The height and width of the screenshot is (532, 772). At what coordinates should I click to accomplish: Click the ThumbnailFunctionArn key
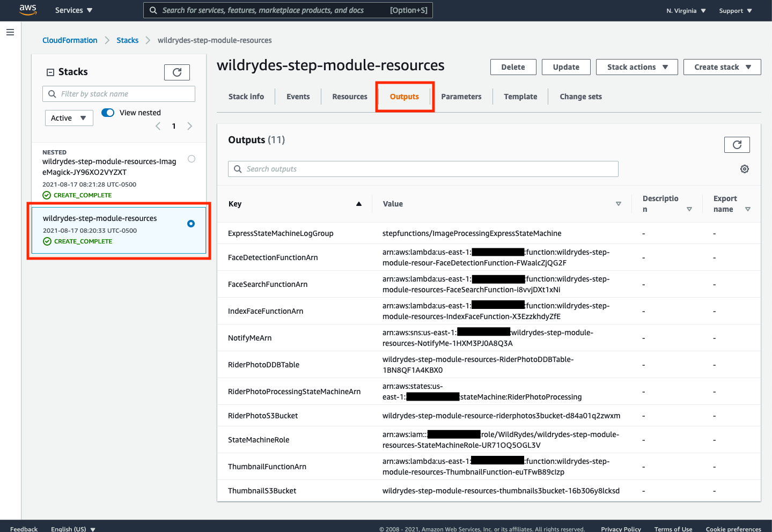coord(267,467)
